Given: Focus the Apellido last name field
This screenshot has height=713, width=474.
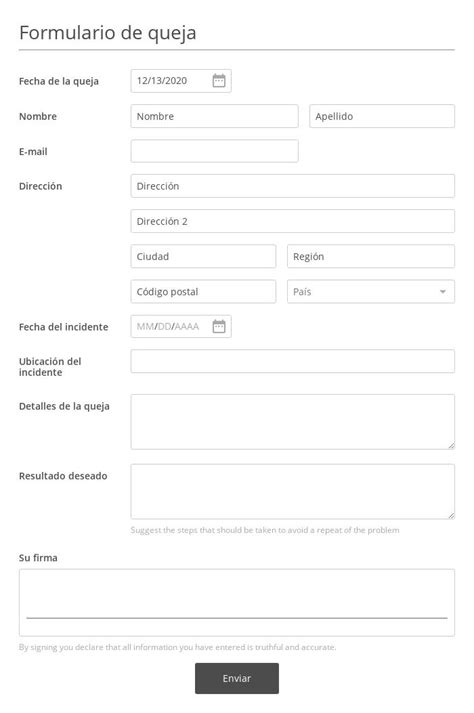Looking at the screenshot, I should click(382, 116).
